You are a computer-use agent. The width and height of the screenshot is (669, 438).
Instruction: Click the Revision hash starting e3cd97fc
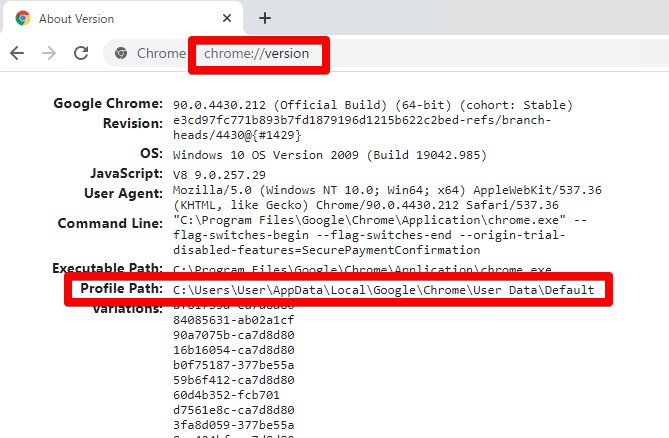[362, 120]
